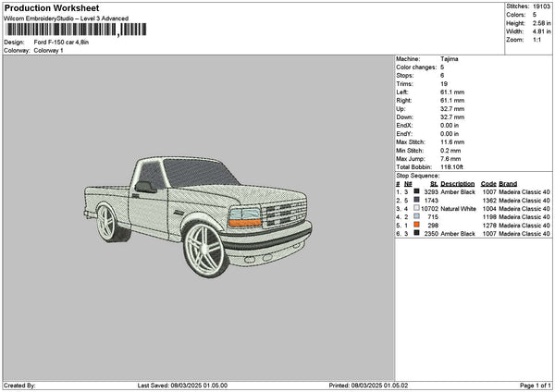Click the truck's front wheel in the preview
This screenshot has width=555, height=392.
pos(206,248)
